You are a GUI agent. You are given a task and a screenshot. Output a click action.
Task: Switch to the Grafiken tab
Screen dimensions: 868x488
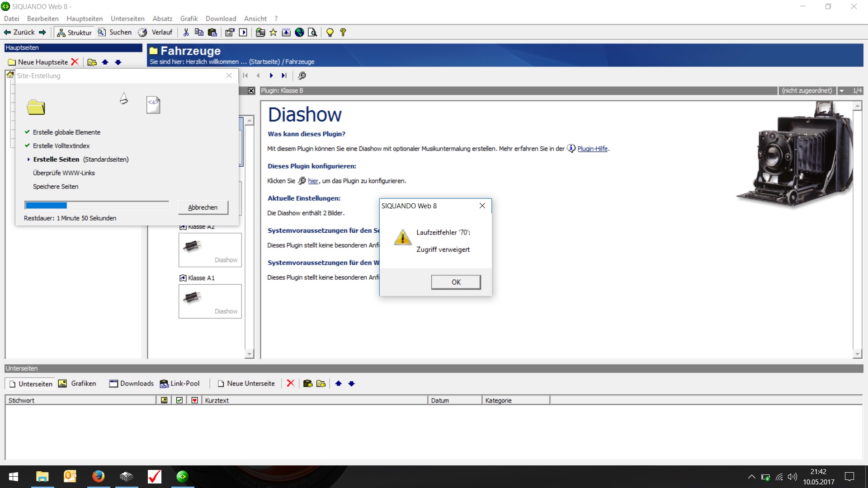pyautogui.click(x=77, y=384)
